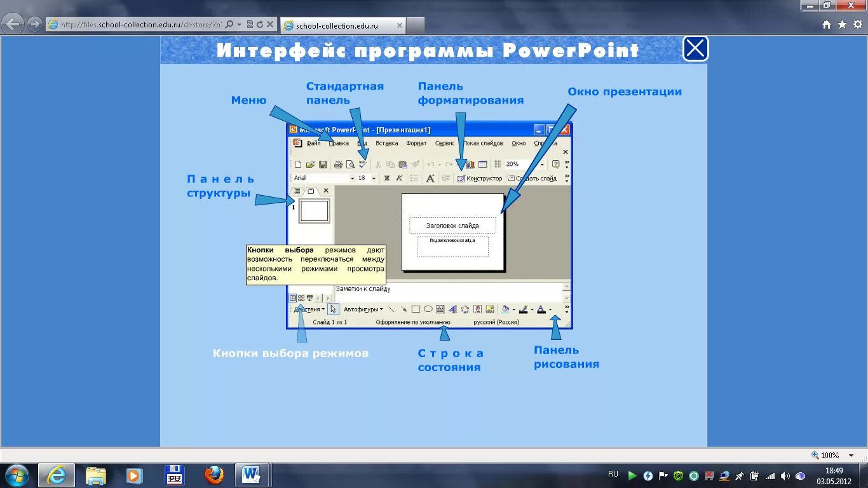Viewport: 868px width, 488px height.
Task: Open the Сервис menu
Action: [445, 144]
